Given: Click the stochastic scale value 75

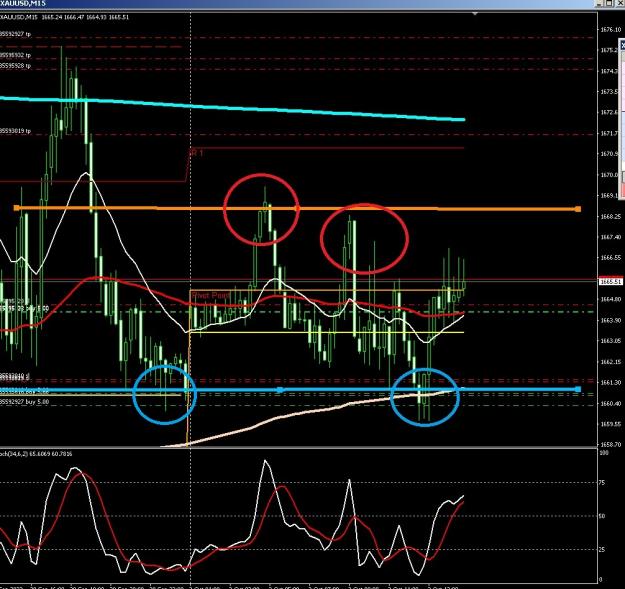Looking at the screenshot, I should (602, 483).
